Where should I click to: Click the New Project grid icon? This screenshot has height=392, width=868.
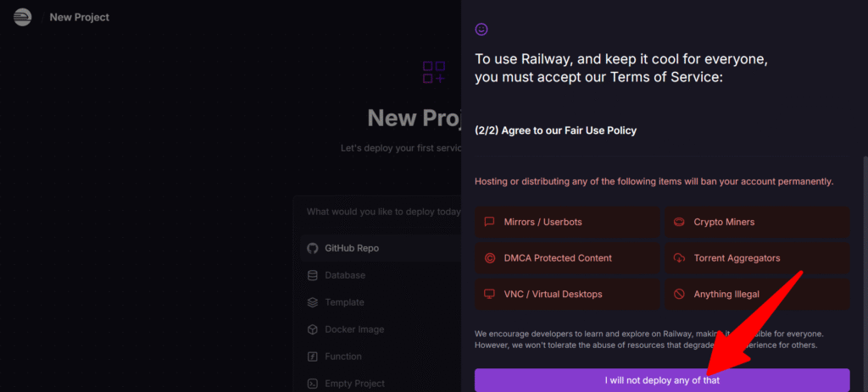pyautogui.click(x=434, y=73)
